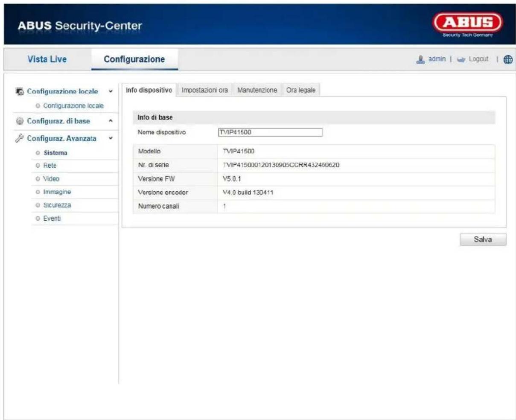
Task: Select Configurazione locale sub-item in sidebar
Action: (x=73, y=105)
